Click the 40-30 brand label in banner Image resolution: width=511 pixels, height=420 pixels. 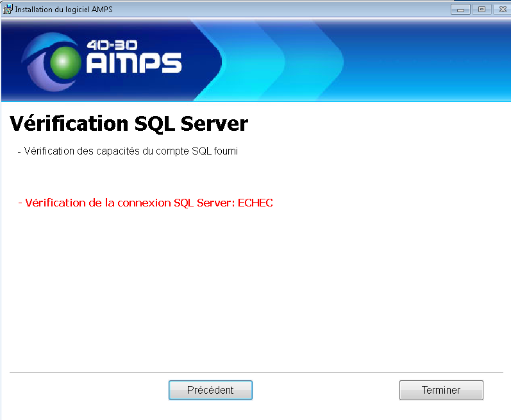pos(113,45)
